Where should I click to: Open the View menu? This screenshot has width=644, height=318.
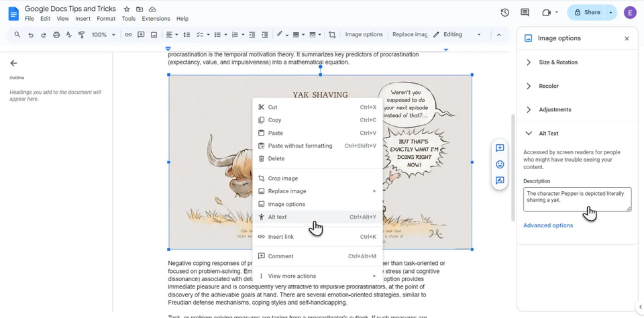(63, 19)
